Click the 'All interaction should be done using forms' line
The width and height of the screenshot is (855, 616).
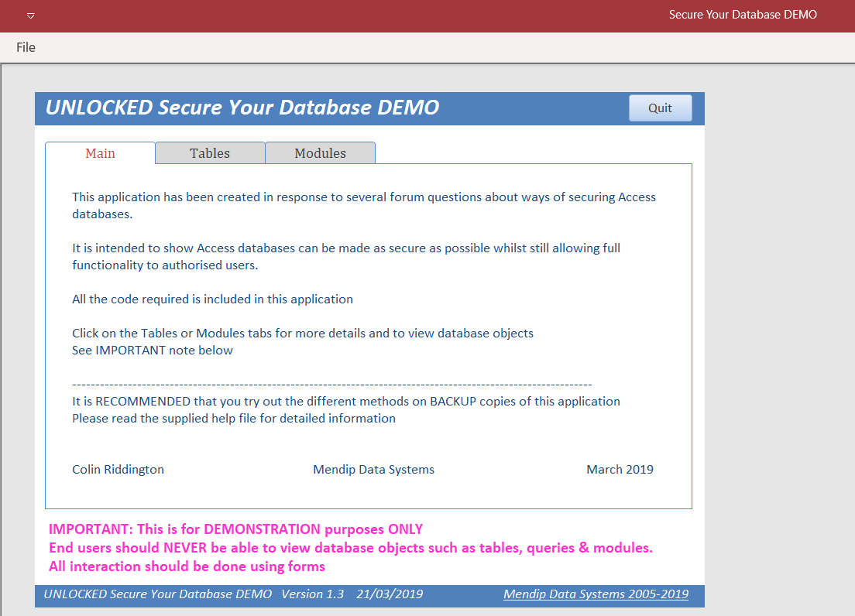click(x=187, y=566)
